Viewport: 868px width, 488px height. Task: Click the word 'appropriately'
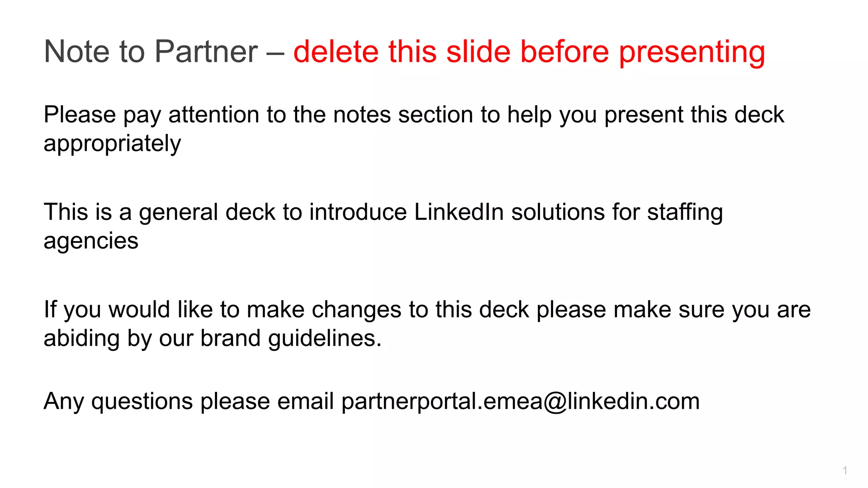tap(112, 144)
